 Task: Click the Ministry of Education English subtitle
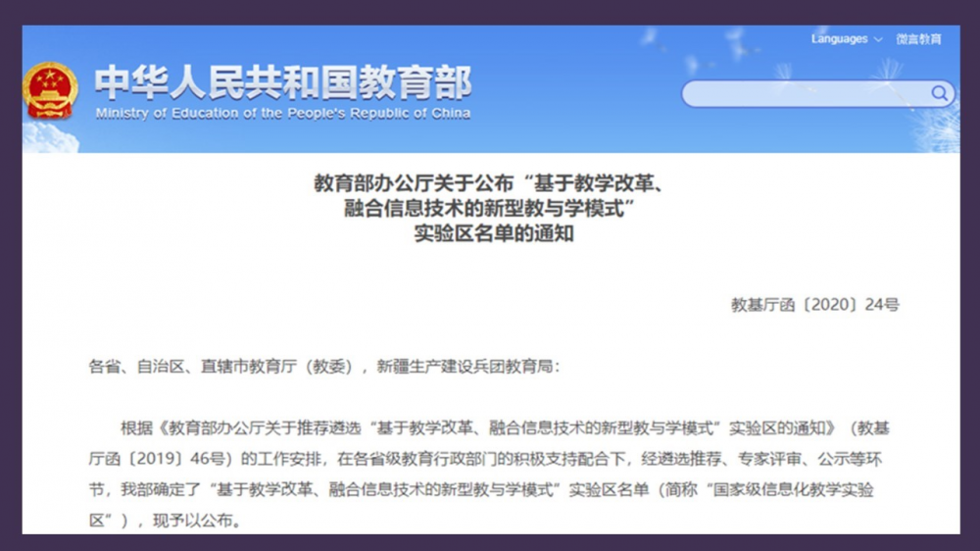(282, 113)
